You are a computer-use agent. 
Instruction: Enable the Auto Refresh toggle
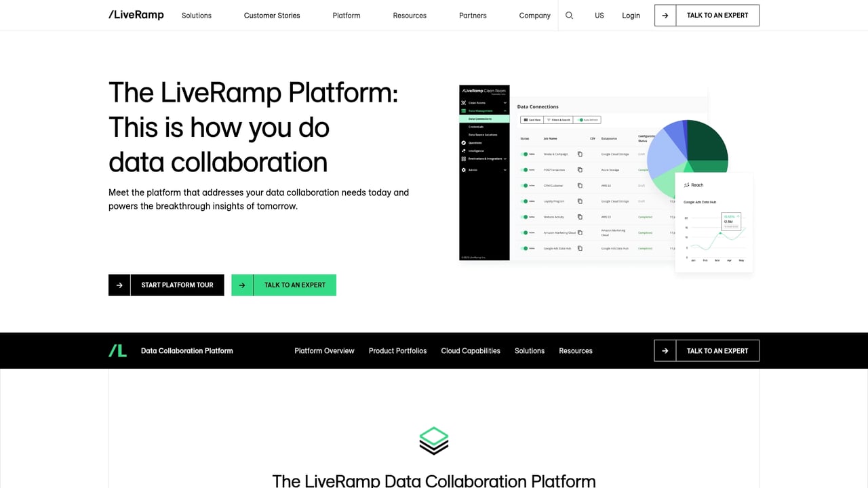tap(580, 120)
